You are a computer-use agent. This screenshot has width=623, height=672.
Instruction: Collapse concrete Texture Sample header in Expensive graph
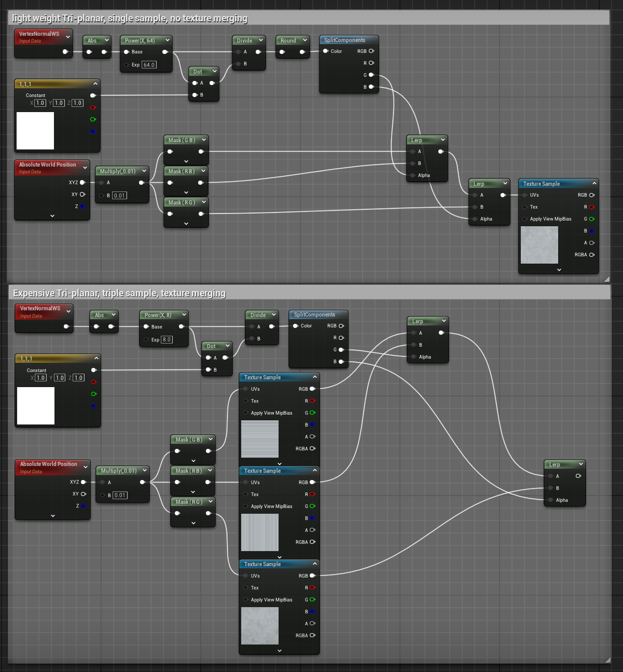(315, 564)
